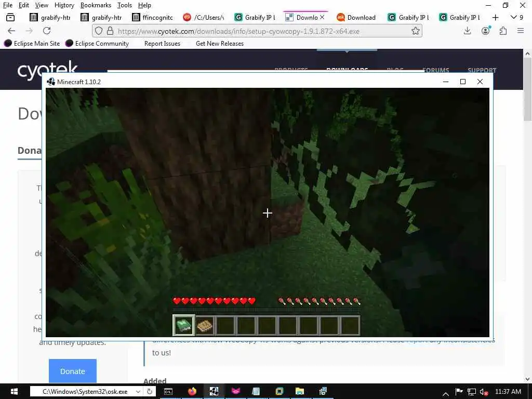Open the Firefox account icon
The height and width of the screenshot is (399, 532).
pos(486,31)
